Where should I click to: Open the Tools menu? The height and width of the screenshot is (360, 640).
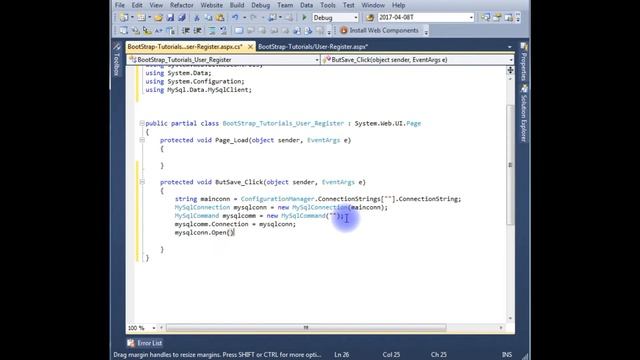click(327, 5)
